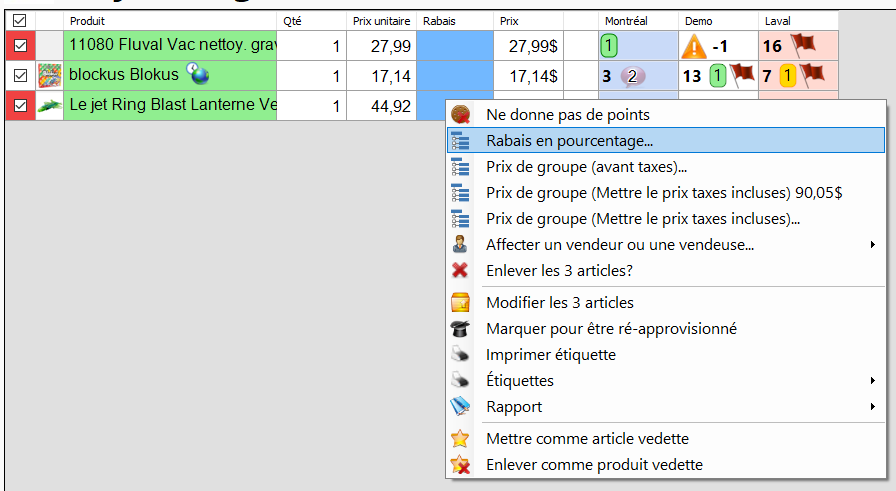The image size is (896, 491).
Task: Choose Enlever les 3 articles?
Action: 666,270
